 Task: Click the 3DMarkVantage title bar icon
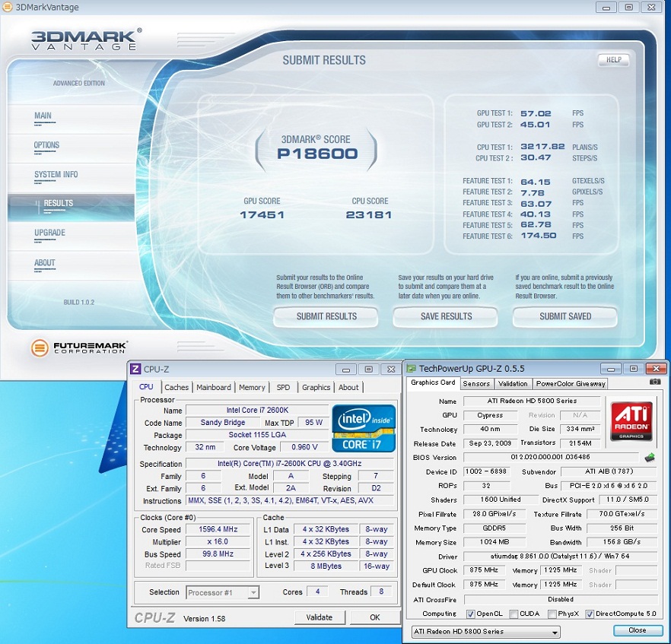[8, 8]
